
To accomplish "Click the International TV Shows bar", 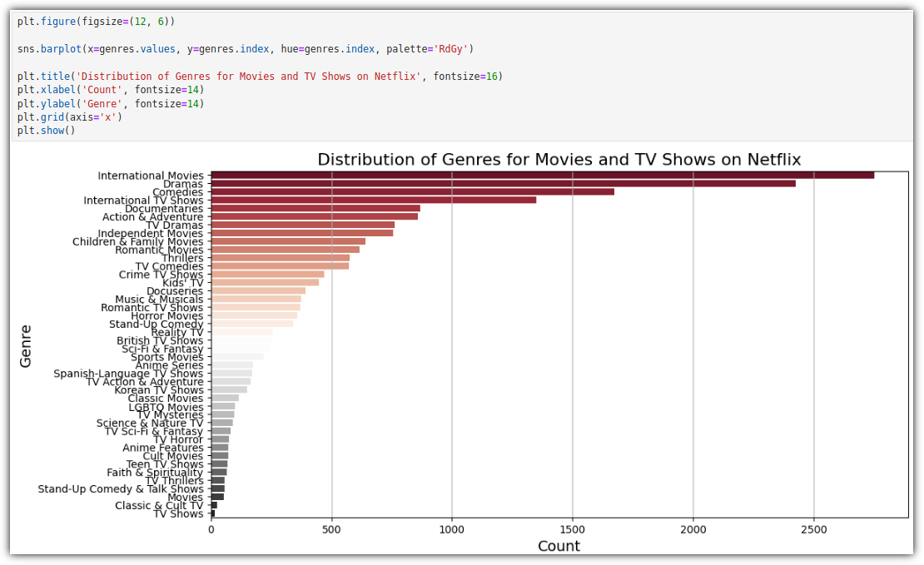I will [x=374, y=200].
